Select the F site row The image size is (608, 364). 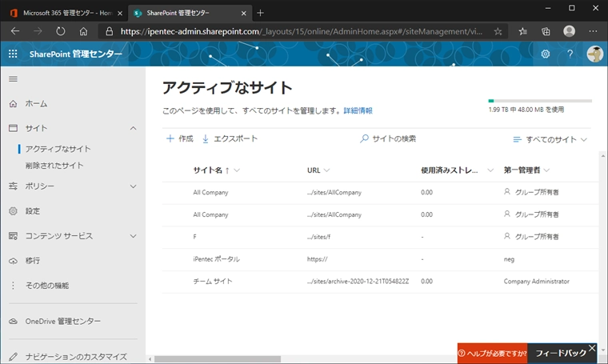click(x=380, y=237)
